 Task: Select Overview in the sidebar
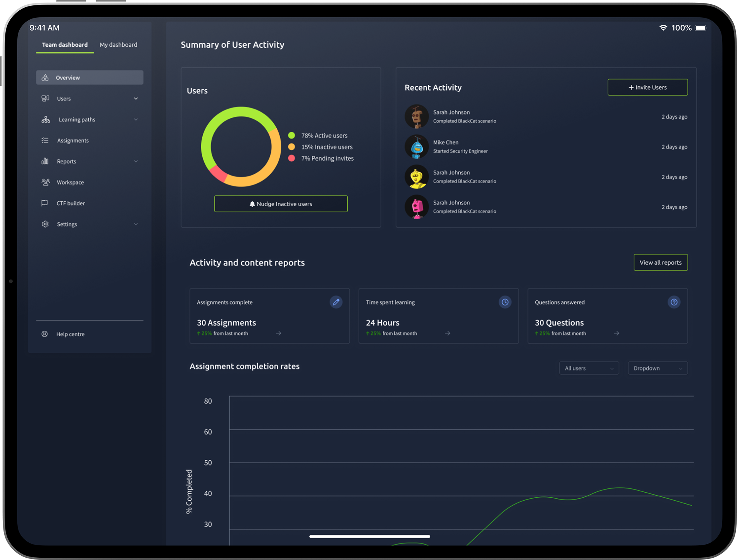[x=90, y=77]
